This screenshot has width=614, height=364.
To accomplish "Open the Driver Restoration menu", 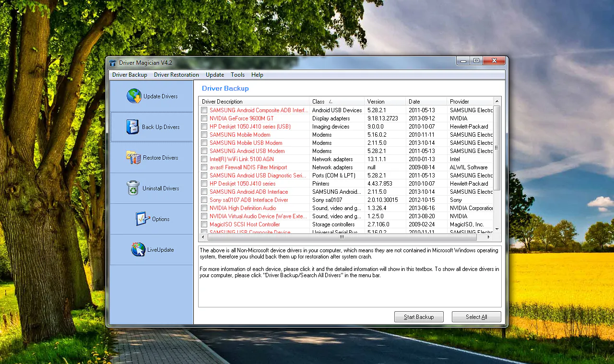I will coord(176,75).
